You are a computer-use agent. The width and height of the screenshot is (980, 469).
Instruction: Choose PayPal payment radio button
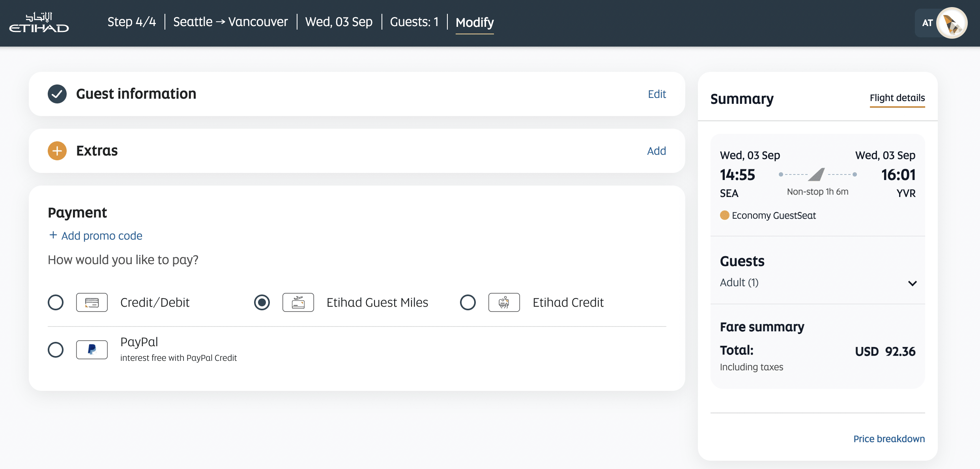coord(56,350)
